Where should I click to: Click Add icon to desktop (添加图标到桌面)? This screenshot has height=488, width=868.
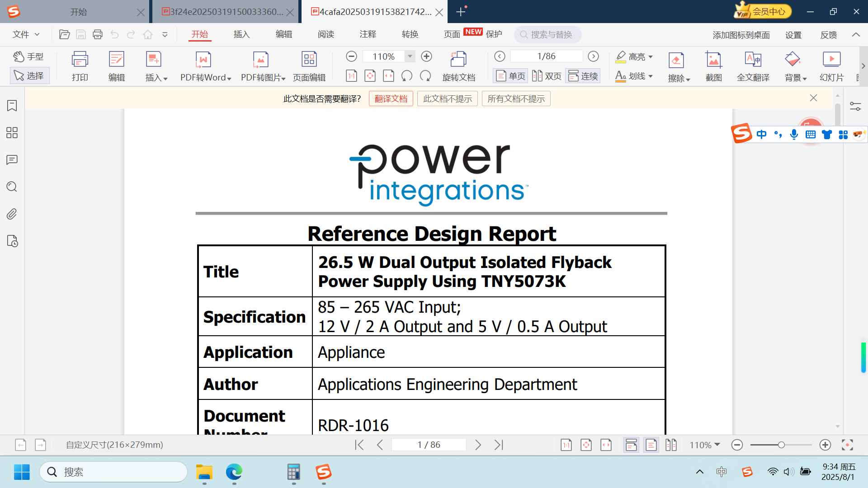[741, 35]
